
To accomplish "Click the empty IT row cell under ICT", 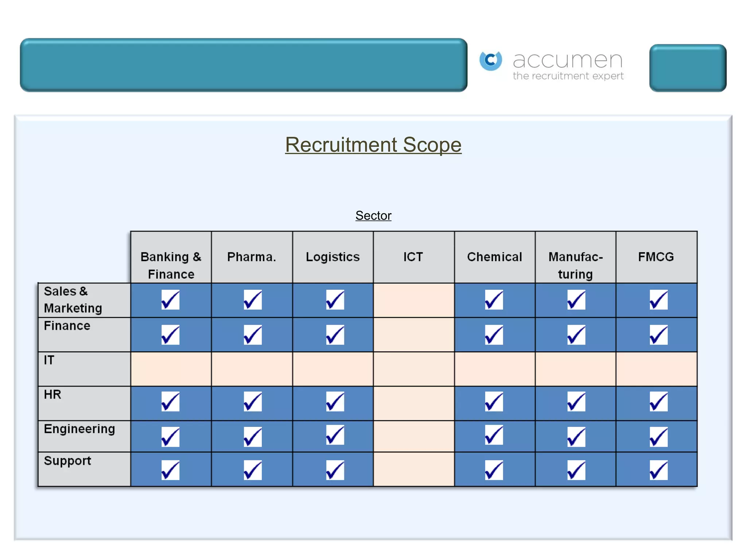I will (414, 369).
